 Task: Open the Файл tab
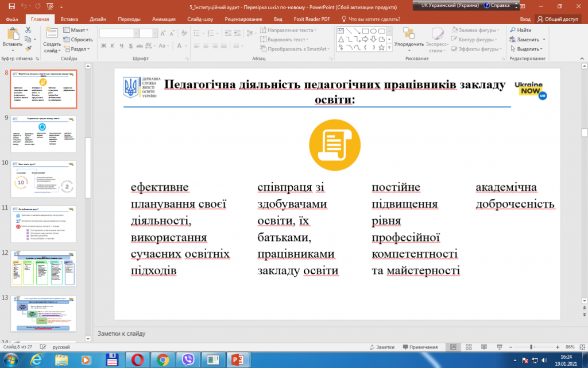click(12, 19)
